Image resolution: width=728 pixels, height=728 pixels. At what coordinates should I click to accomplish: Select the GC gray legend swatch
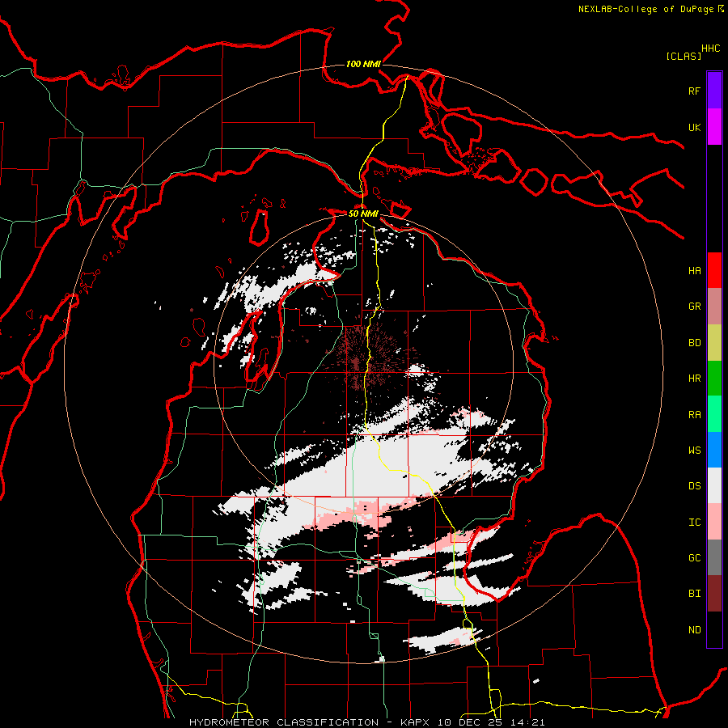714,557
